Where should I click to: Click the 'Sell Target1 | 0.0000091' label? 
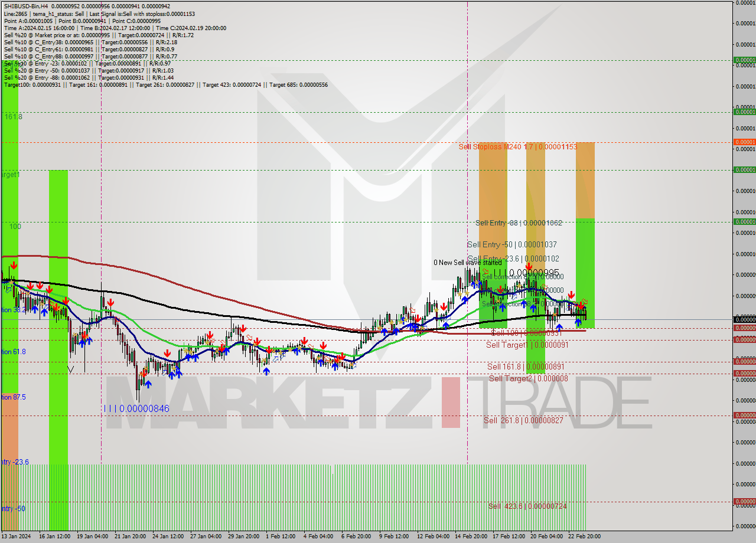tap(527, 345)
